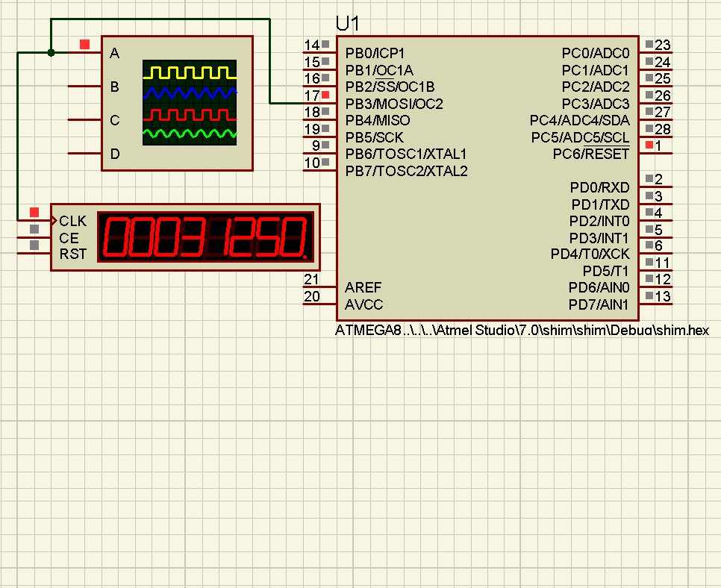Click the CLK label on counter timer
Image resolution: width=721 pixels, height=588 pixels.
point(72,221)
